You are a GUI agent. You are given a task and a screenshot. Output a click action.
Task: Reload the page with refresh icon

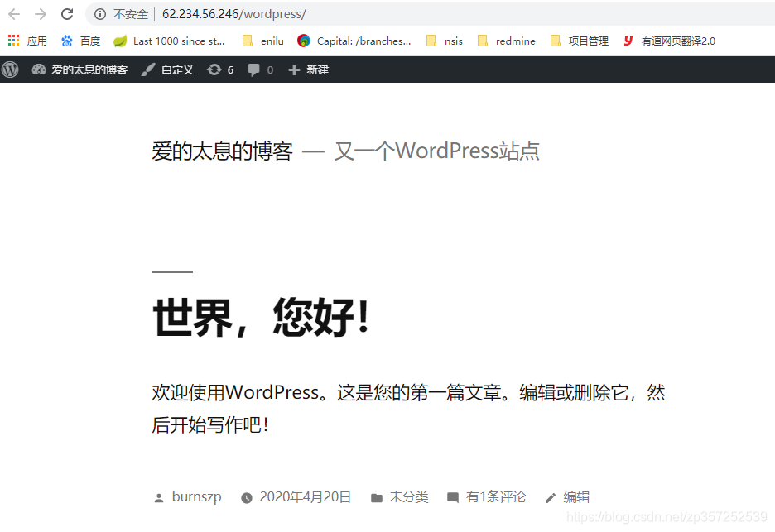(67, 14)
